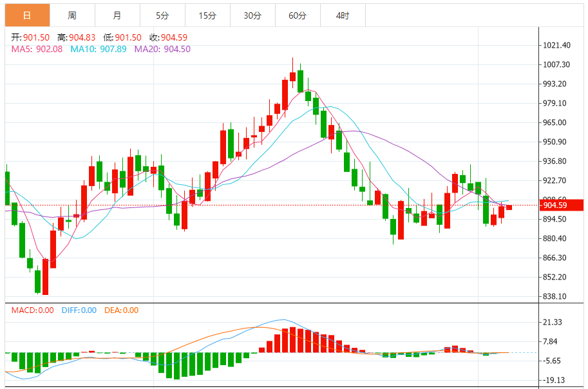The height and width of the screenshot is (389, 588).
Task: Select the 日 daily timeframe tab
Action: 28,15
